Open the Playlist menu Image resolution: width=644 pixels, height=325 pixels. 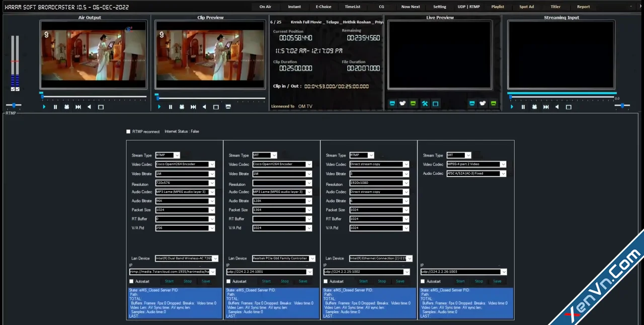point(498,7)
